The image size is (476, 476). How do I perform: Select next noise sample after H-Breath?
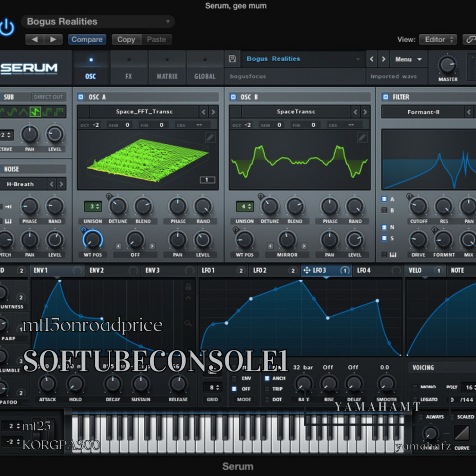[61, 184]
